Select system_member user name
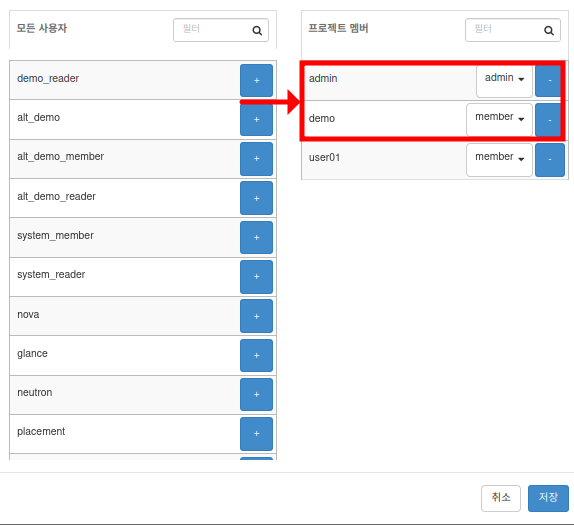The width and height of the screenshot is (574, 525). [x=55, y=235]
